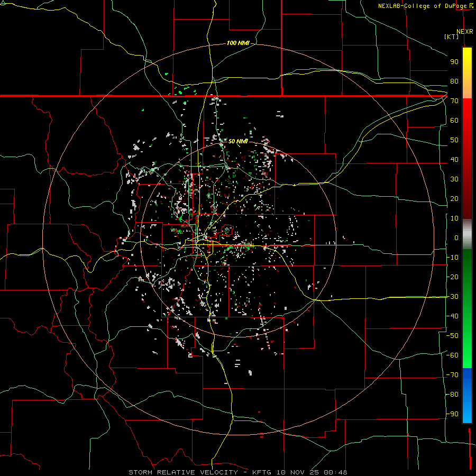The width and height of the screenshot is (476, 476).
Task: Click the -60 legend value
Action: [452, 355]
